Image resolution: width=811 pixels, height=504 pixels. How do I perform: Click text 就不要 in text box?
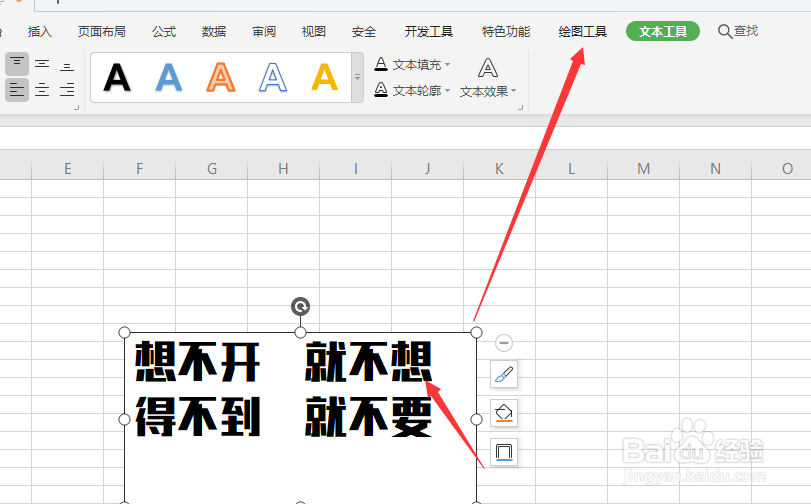click(368, 417)
